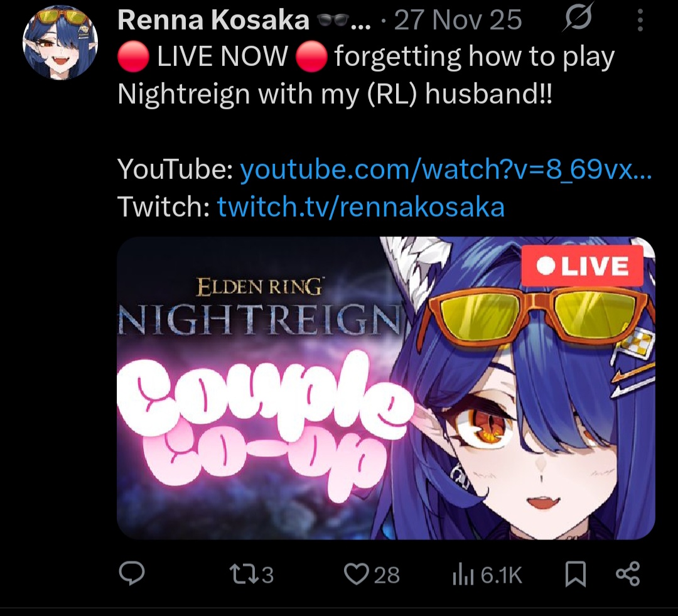The height and width of the screenshot is (616, 678).
Task: Click the like count 28
Action: click(387, 575)
